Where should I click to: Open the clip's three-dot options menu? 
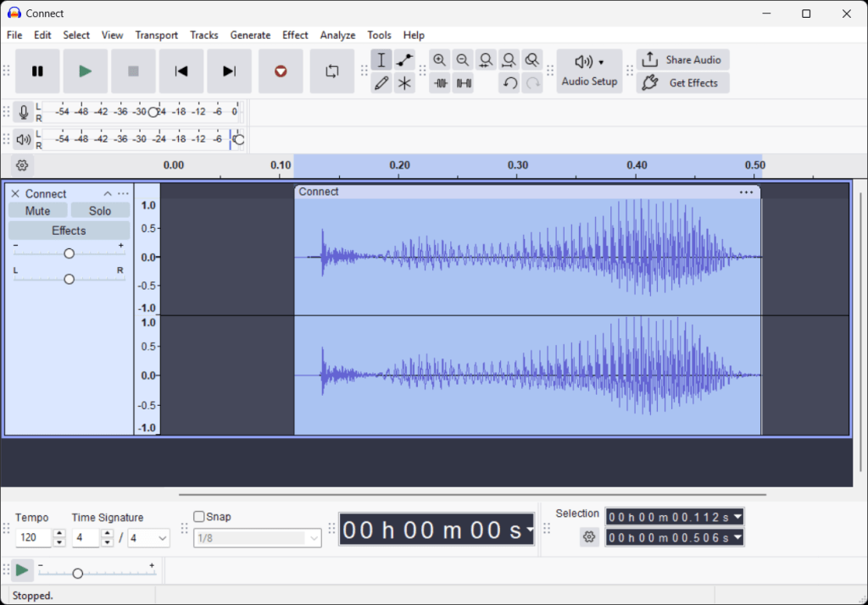[746, 192]
